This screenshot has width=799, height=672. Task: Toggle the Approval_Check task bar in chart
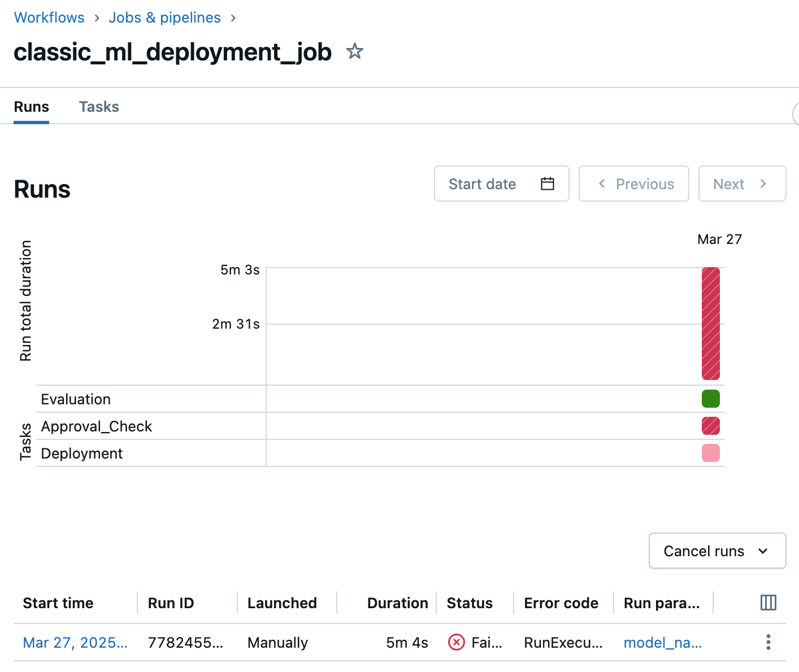(x=710, y=425)
